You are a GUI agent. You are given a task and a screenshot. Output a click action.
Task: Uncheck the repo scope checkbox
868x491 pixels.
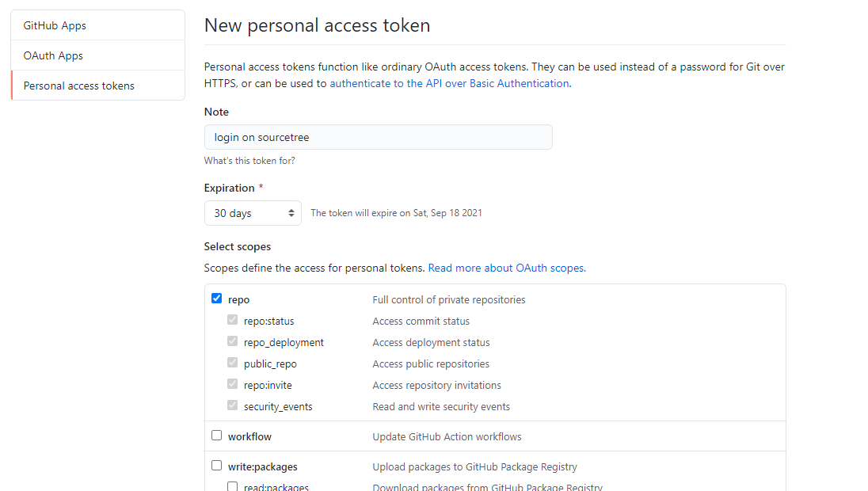click(217, 299)
